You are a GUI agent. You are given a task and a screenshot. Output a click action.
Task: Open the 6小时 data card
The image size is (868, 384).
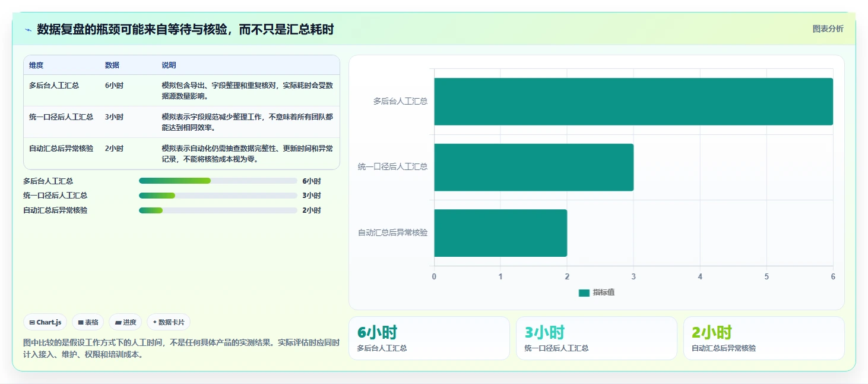(x=429, y=338)
